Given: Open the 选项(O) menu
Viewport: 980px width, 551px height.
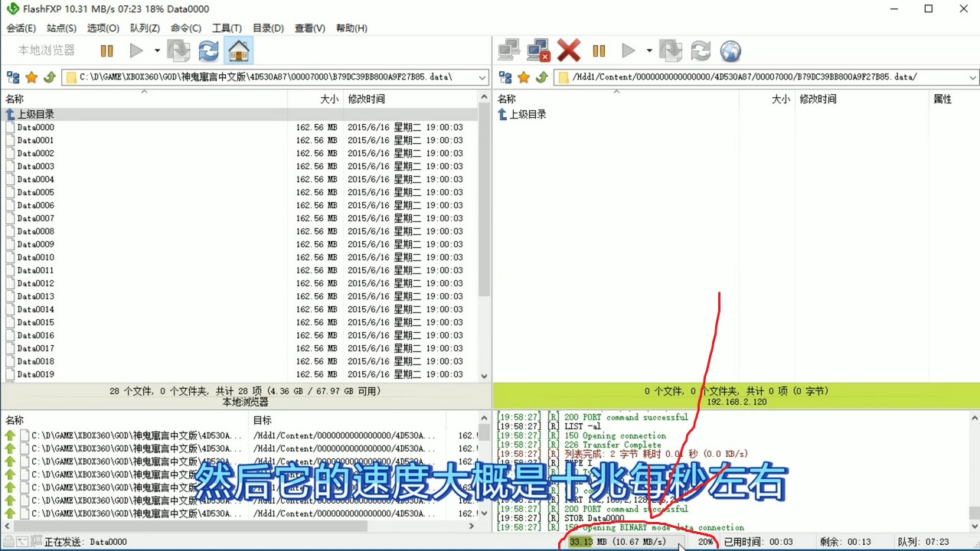Looking at the screenshot, I should point(103,28).
